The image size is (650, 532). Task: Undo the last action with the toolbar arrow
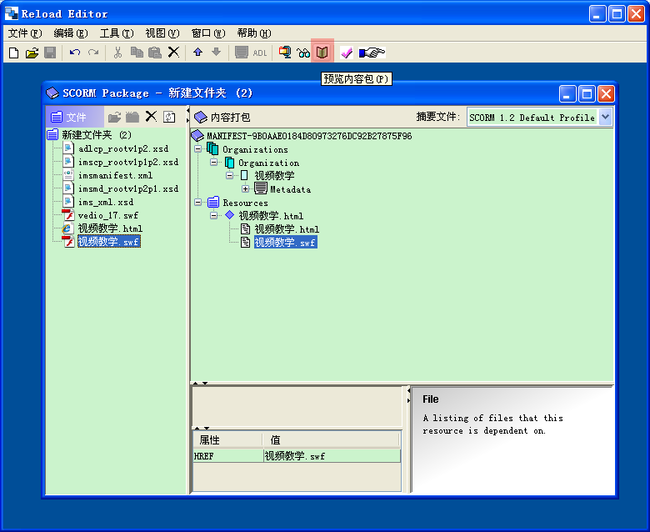[75, 53]
